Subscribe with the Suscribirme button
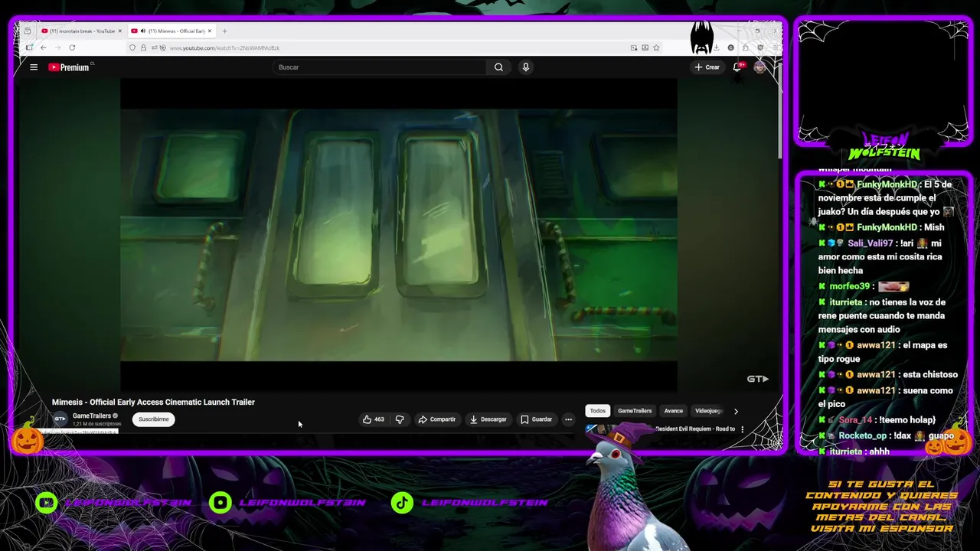 [x=153, y=419]
